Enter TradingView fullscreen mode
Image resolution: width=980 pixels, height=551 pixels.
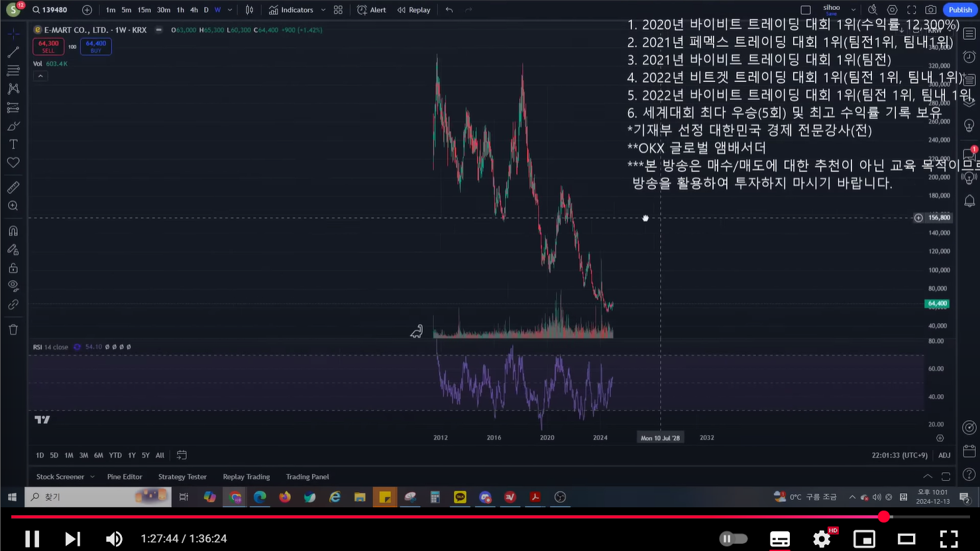click(912, 10)
